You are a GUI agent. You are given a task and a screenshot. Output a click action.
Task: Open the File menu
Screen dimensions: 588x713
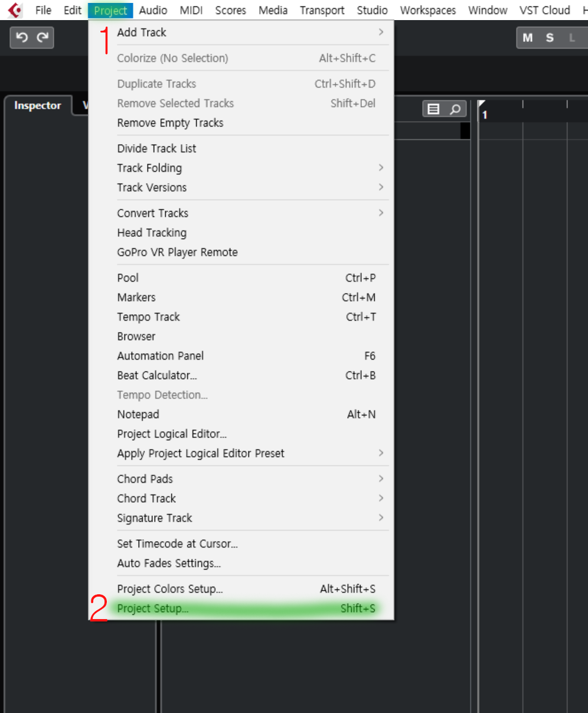(x=43, y=10)
